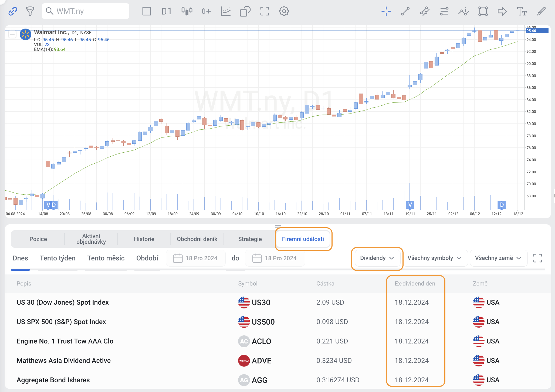Open the indicators chart icon

pos(226,11)
